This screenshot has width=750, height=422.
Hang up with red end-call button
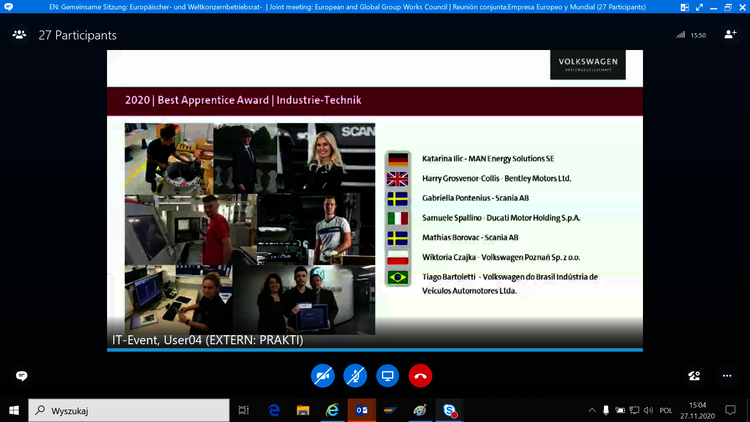click(420, 376)
